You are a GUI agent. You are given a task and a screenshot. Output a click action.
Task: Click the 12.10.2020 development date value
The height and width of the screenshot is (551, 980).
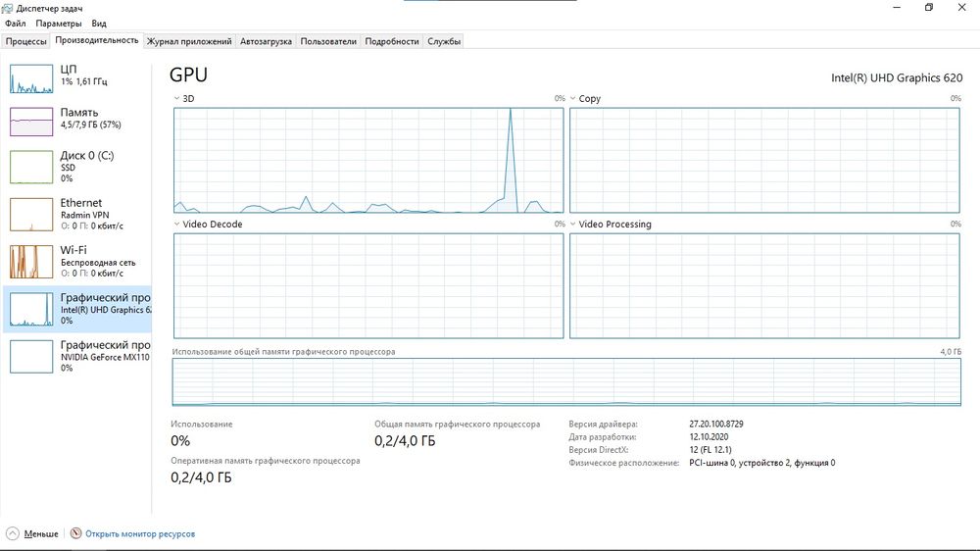709,437
